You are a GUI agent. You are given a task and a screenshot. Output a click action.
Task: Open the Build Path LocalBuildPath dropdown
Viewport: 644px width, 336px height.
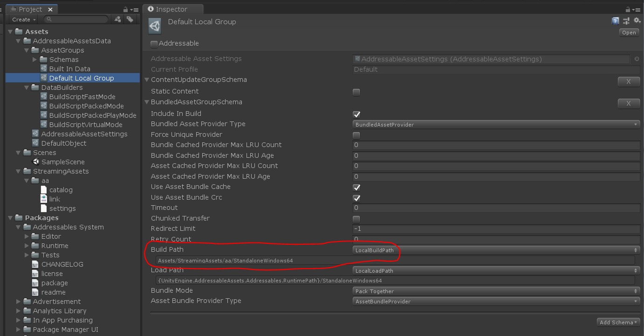coord(496,250)
